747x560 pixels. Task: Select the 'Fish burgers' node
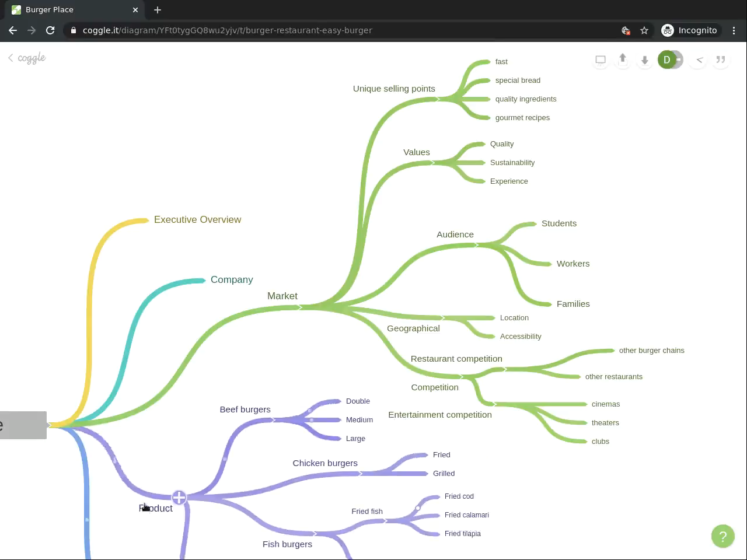[287, 544]
